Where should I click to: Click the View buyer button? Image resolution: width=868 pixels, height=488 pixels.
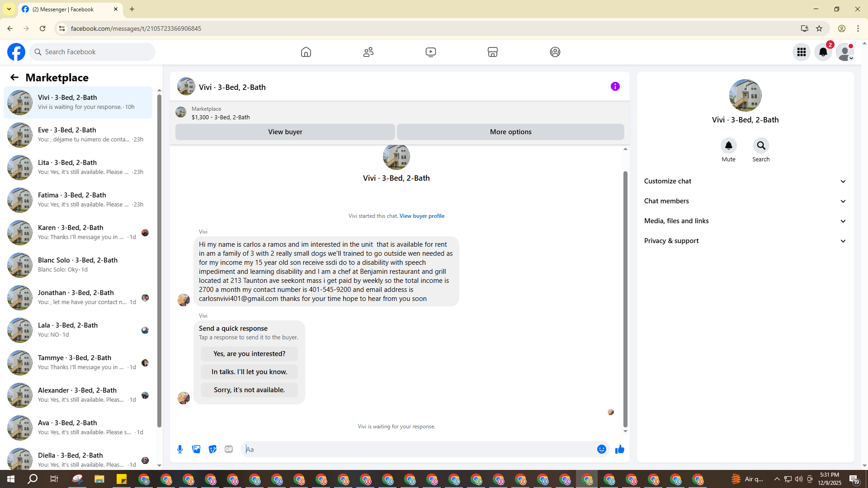(285, 132)
